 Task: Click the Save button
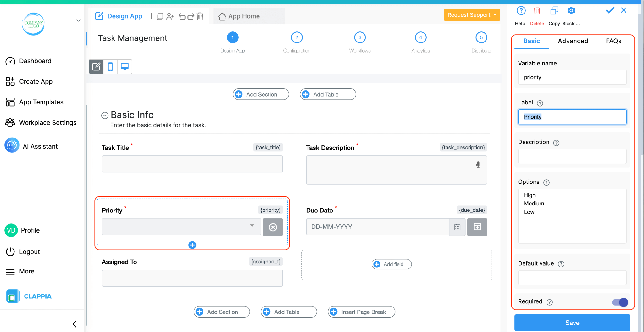point(572,323)
